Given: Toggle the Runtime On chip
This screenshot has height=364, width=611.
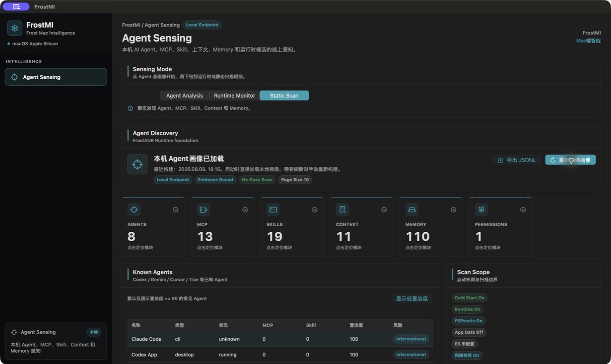Looking at the screenshot, I should tap(467, 309).
